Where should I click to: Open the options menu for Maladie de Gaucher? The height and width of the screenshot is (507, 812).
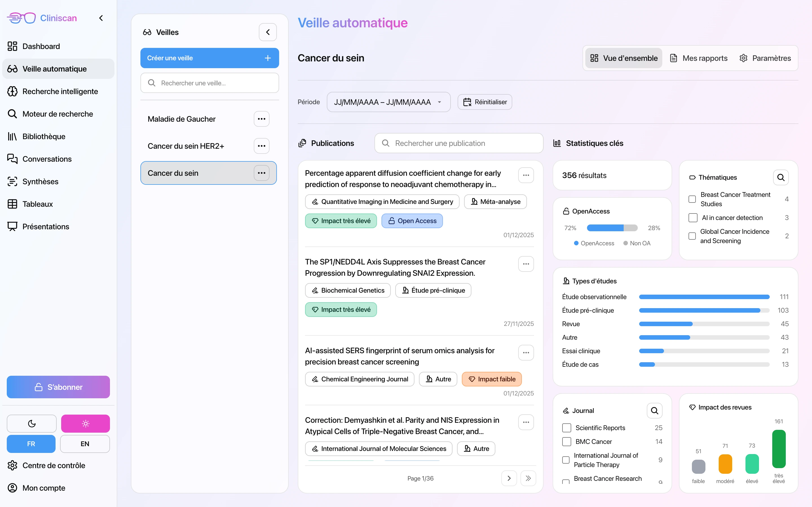click(x=261, y=119)
